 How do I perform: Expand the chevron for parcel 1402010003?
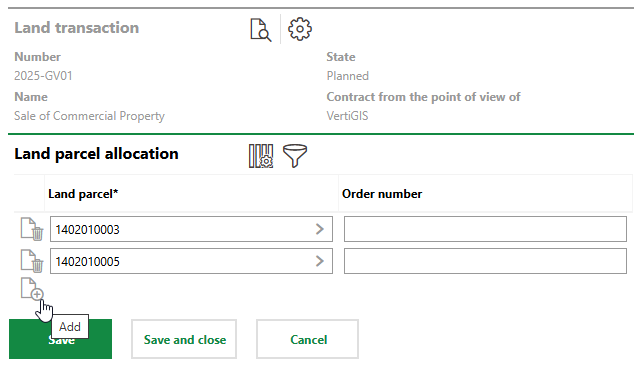319,229
